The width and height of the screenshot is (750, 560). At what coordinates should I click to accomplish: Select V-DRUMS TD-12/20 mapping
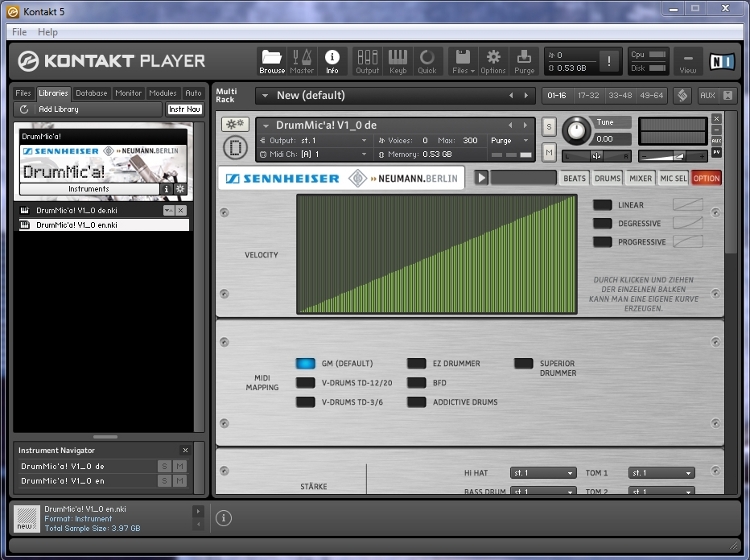(306, 383)
